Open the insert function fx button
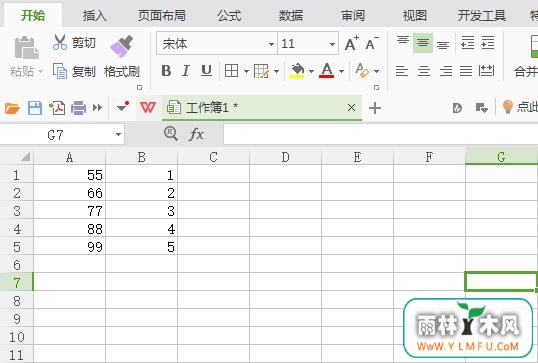The image size is (538, 363). point(196,134)
